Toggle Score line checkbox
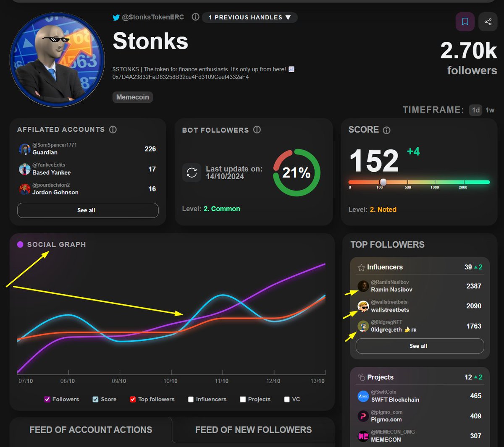Image resolution: width=504 pixels, height=447 pixels. pos(96,399)
